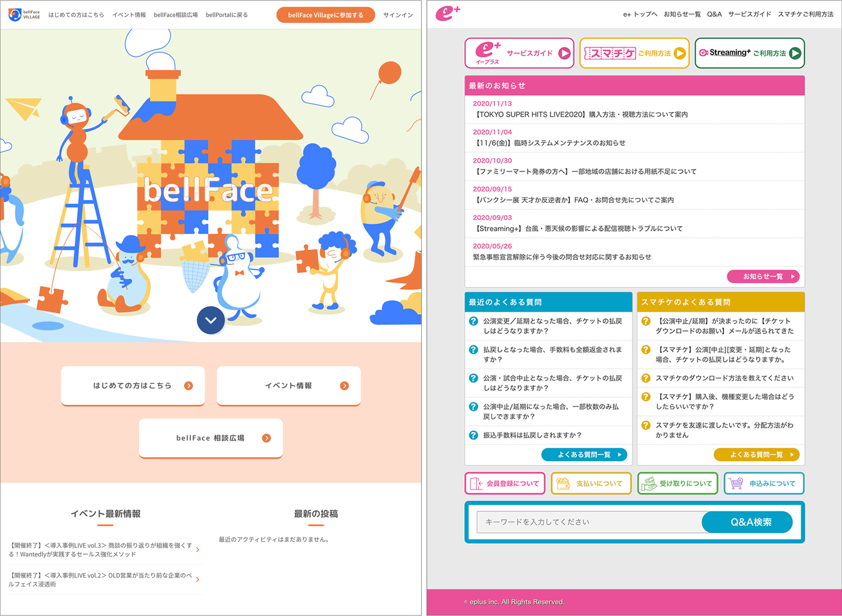Open bellFace相談広場 in top menu
This screenshot has width=842, height=616.
(175, 15)
